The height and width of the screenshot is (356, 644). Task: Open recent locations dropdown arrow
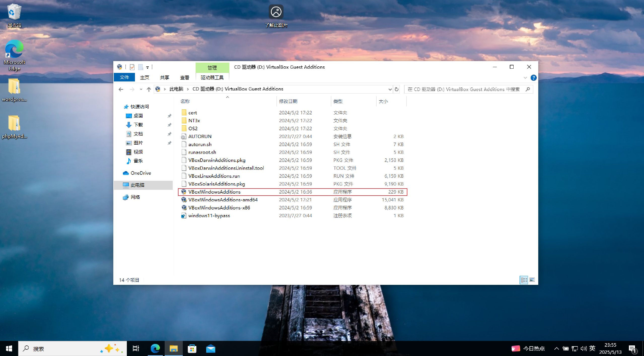tap(141, 89)
